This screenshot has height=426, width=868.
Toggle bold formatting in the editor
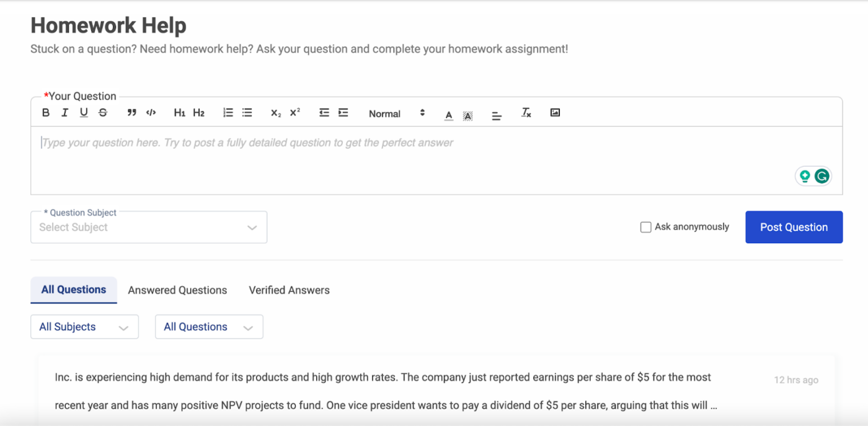(x=46, y=113)
